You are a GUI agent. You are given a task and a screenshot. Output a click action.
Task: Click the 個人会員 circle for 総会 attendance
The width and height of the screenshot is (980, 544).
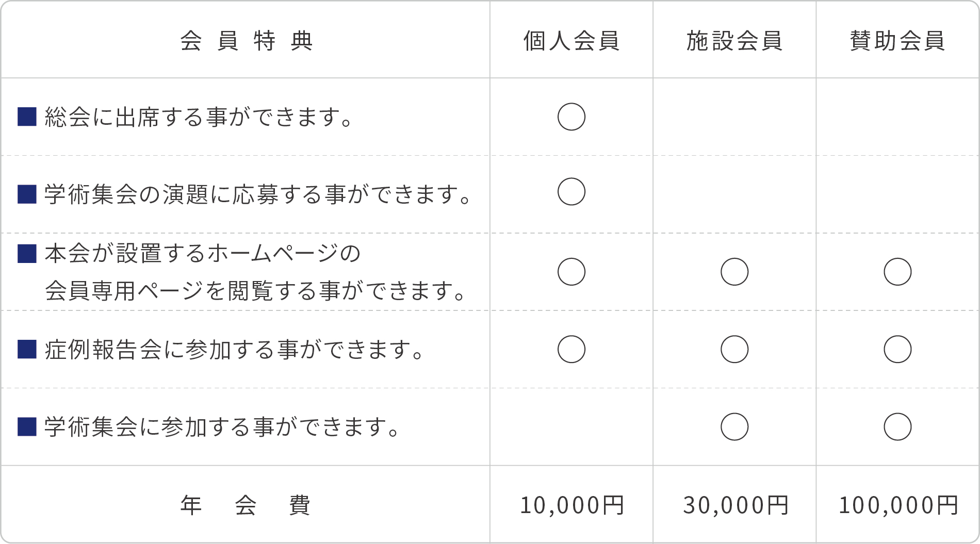tap(571, 117)
